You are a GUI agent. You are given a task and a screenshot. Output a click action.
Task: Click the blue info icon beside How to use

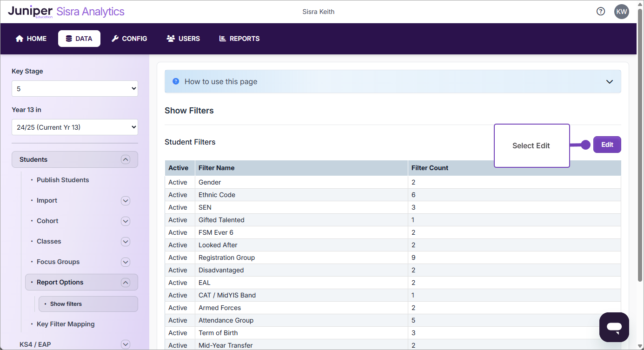point(175,81)
